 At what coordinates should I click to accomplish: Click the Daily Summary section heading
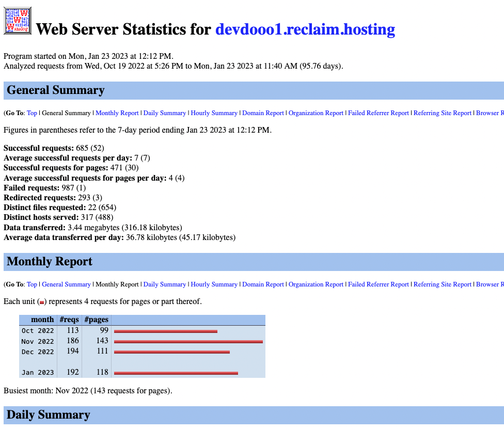48,415
